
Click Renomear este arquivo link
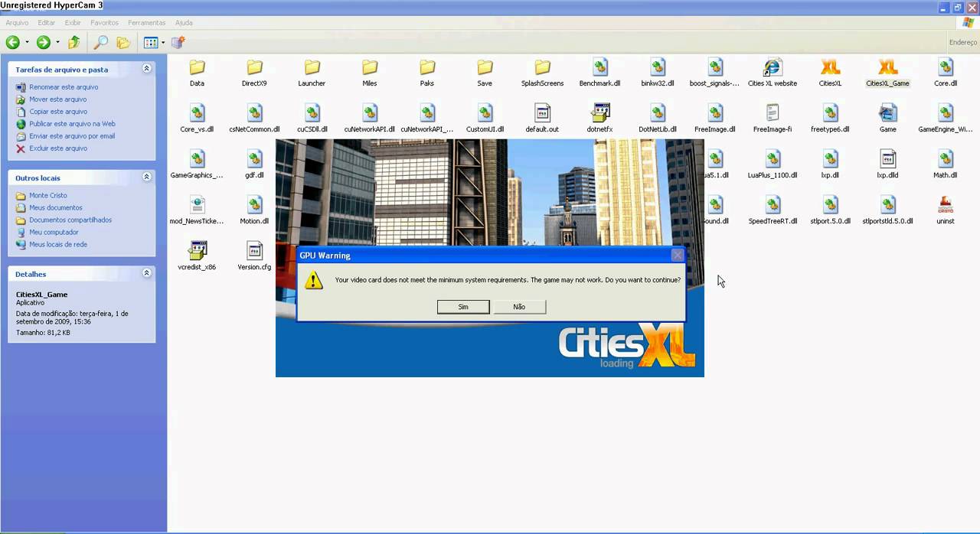[x=64, y=87]
